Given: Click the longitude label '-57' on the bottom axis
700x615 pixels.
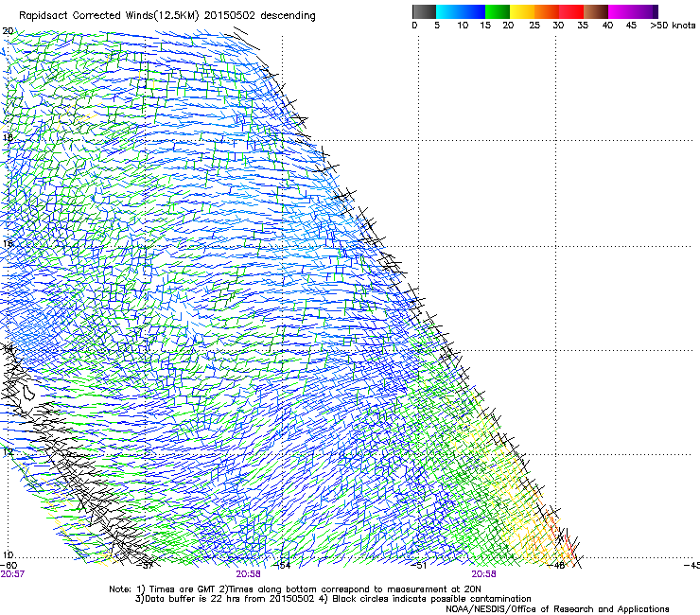Looking at the screenshot, I should click(x=145, y=565).
